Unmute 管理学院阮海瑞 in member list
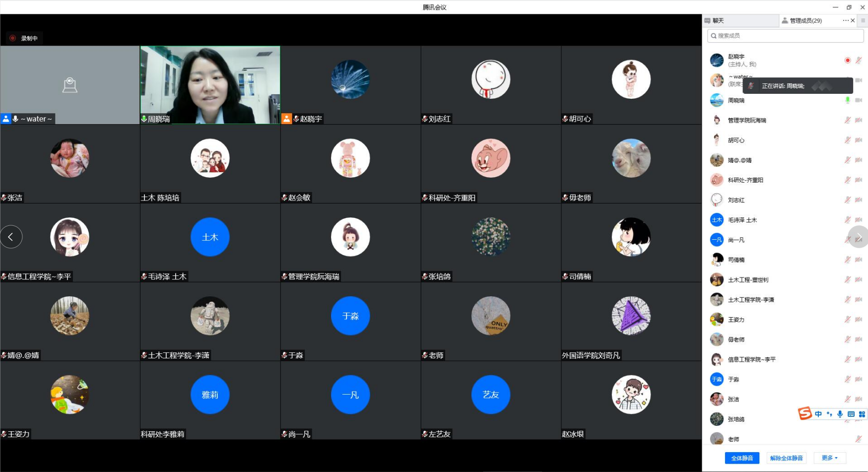Image resolution: width=868 pixels, height=472 pixels. point(848,120)
